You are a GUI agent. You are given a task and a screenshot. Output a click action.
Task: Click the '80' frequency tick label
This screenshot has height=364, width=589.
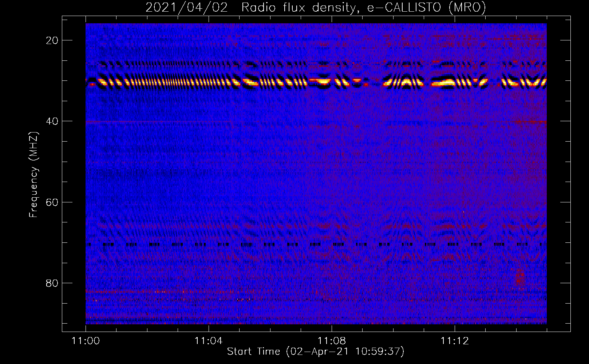[x=52, y=283]
